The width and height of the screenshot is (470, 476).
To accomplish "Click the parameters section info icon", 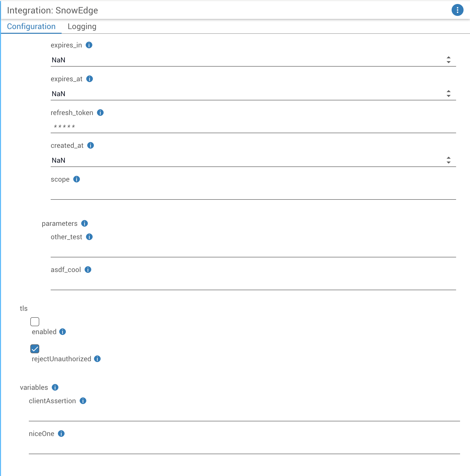I will tap(84, 223).
